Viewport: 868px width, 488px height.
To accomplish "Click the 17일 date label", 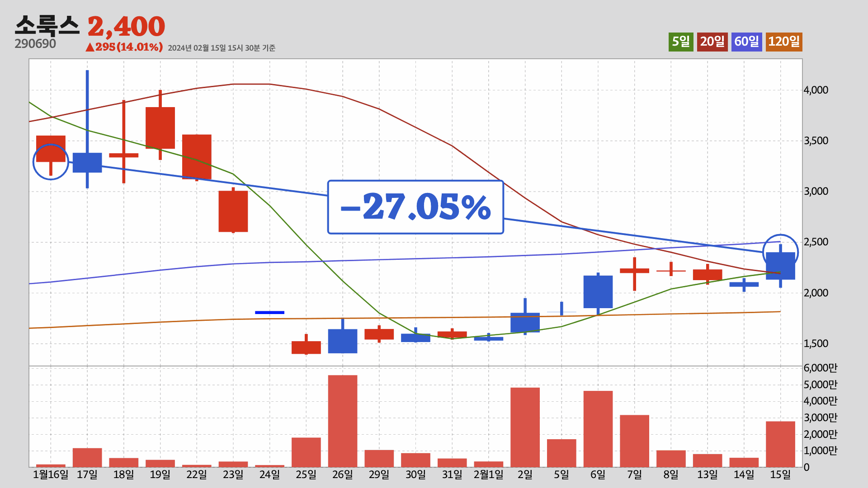I will coord(87,475).
